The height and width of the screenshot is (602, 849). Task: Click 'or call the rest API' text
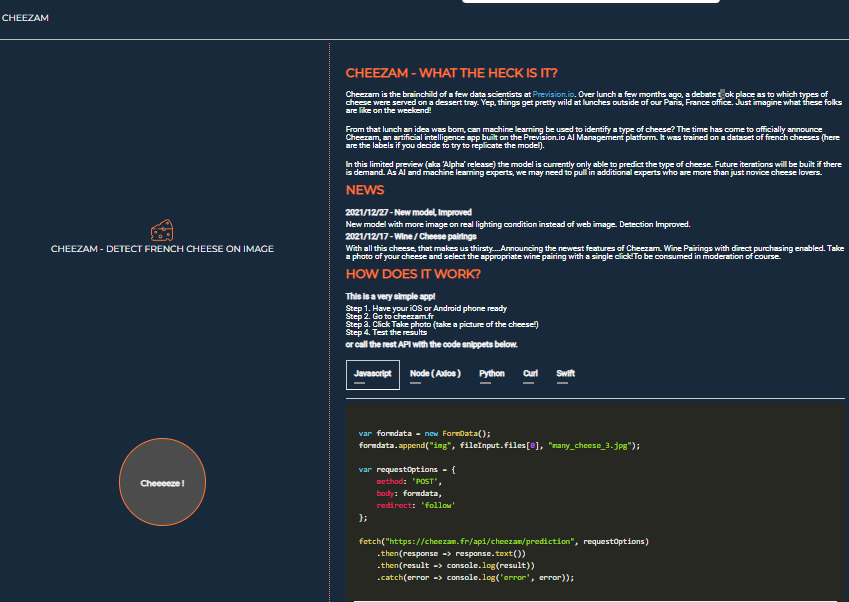(432, 344)
